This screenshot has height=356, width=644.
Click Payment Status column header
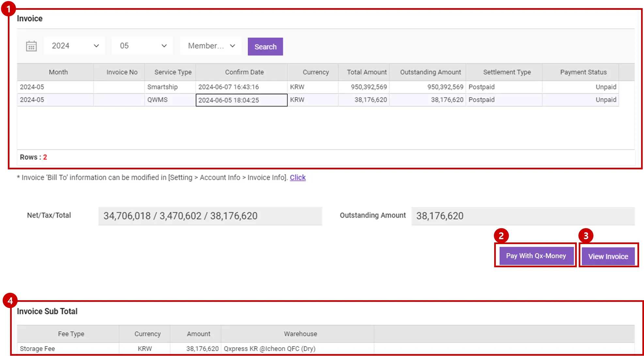[583, 72]
